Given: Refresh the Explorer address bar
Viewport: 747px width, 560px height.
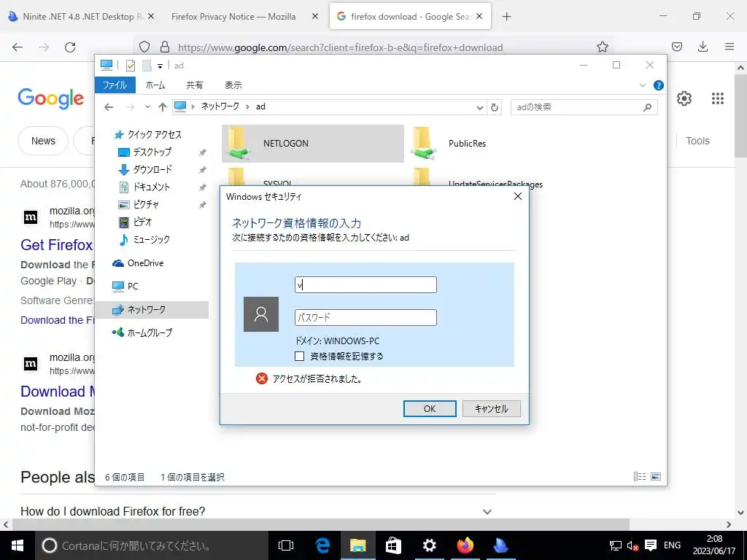Looking at the screenshot, I should pos(495,108).
